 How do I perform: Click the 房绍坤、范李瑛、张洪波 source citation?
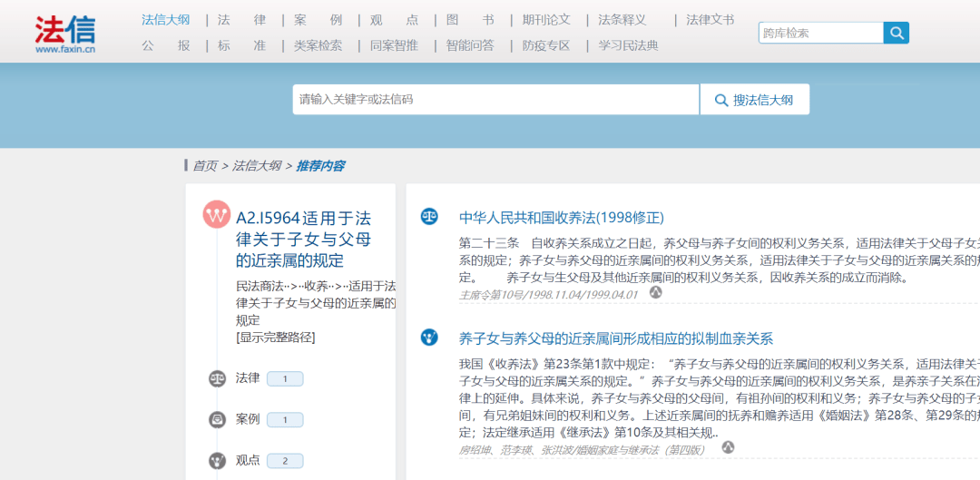pyautogui.click(x=582, y=449)
